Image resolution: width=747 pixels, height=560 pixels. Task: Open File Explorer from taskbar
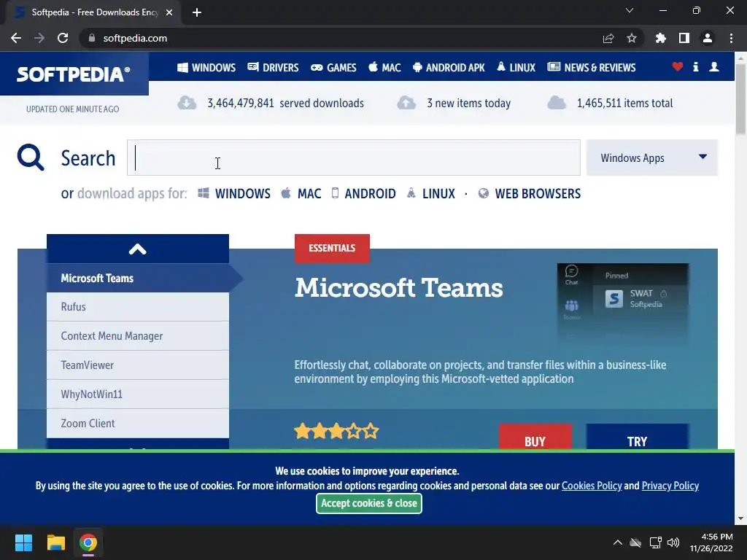point(55,542)
